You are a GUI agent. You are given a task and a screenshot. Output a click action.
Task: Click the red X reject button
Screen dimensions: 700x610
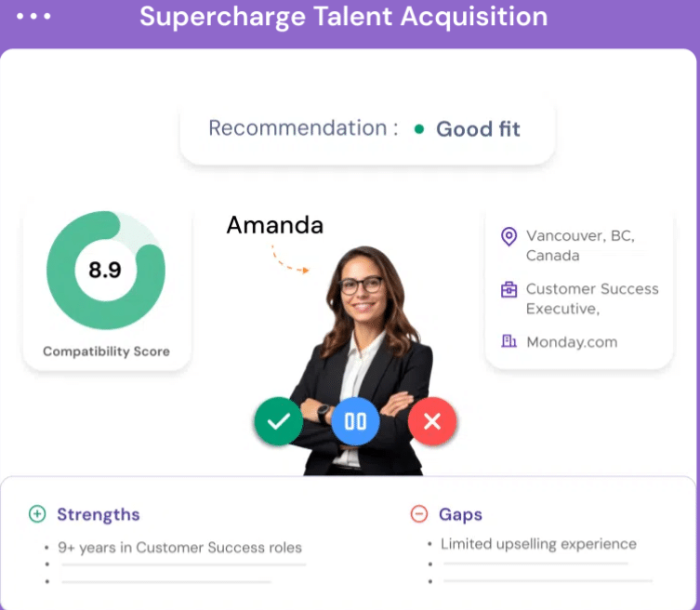point(432,421)
